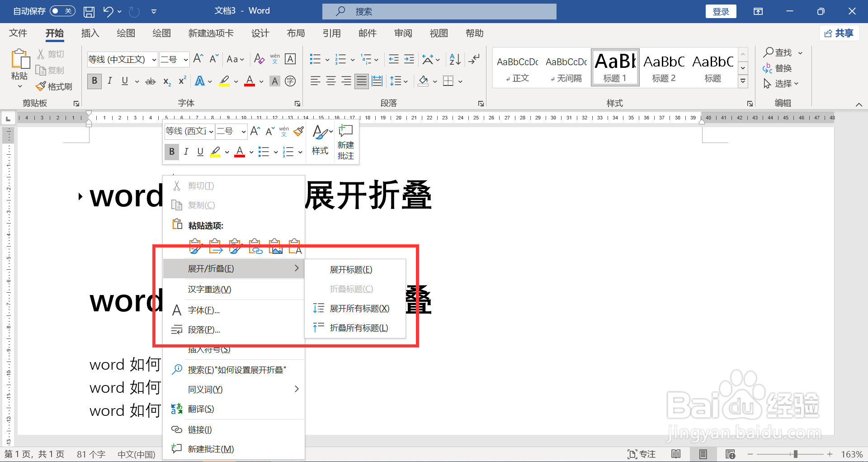868x462 pixels.
Task: Click the ribbon Decrease Font Size icon
Action: (x=214, y=59)
